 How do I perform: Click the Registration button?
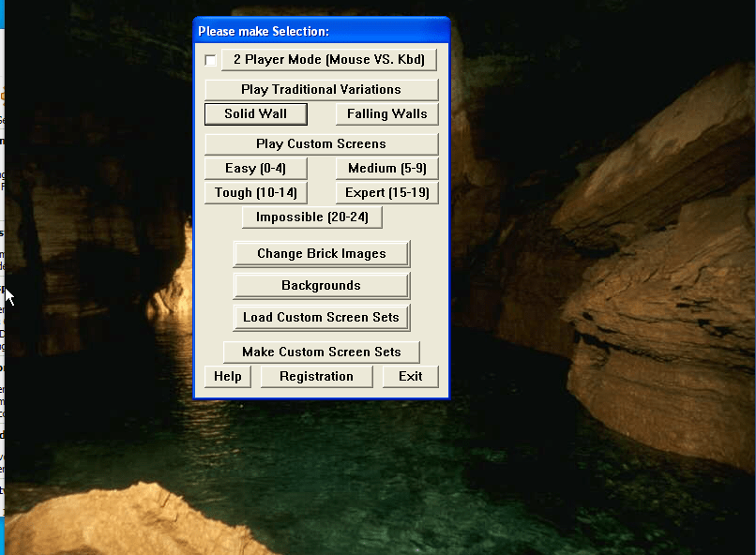point(316,376)
